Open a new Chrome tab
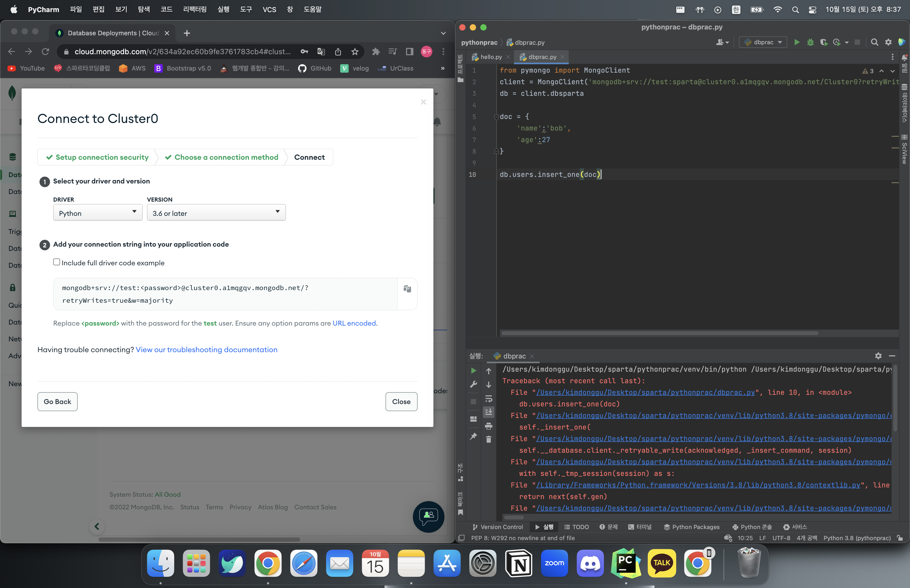 point(187,33)
